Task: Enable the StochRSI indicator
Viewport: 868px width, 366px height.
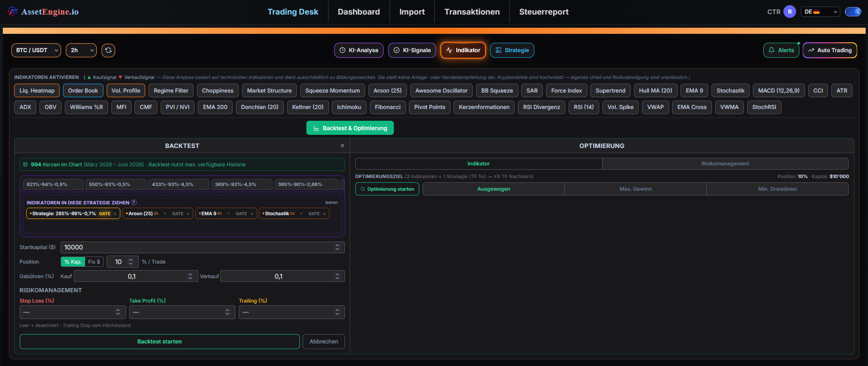Action: (x=764, y=107)
